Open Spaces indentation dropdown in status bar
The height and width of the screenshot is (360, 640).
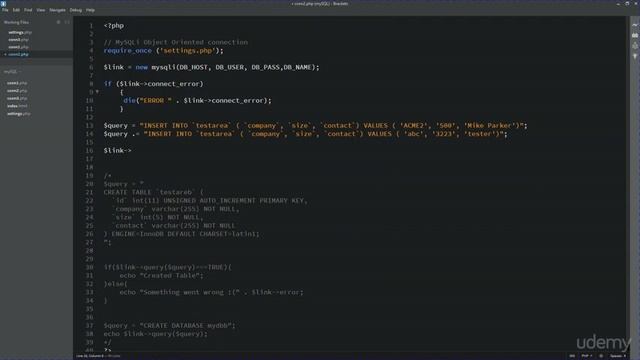tap(618, 356)
